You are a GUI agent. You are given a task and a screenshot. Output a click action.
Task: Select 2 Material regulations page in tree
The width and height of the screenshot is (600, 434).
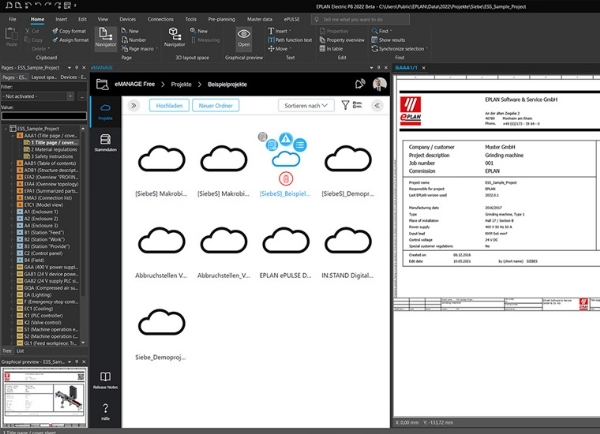tap(54, 150)
